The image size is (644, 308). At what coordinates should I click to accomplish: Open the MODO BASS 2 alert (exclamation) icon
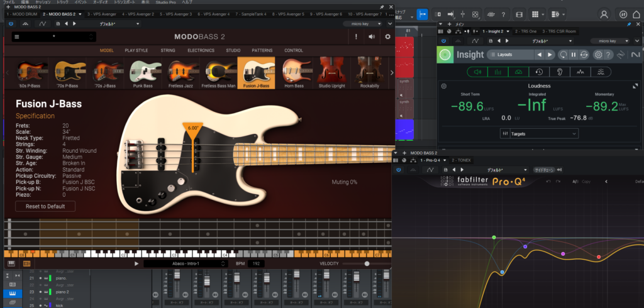point(356,36)
